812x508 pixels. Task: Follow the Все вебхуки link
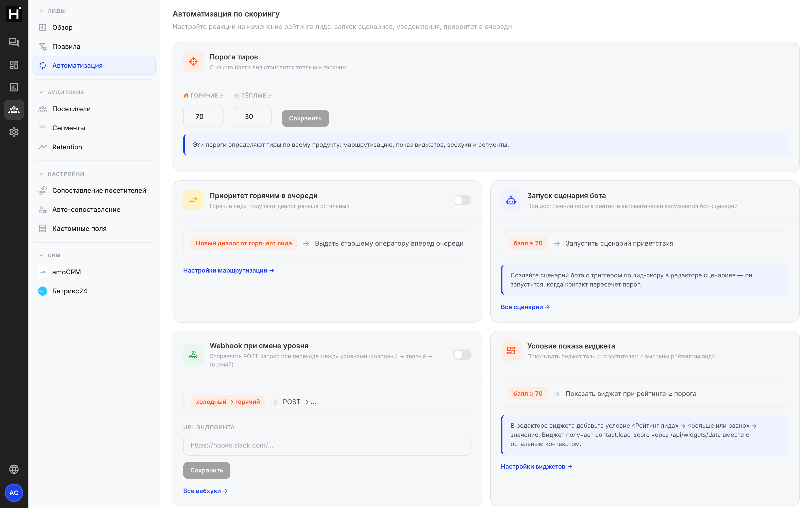(205, 491)
